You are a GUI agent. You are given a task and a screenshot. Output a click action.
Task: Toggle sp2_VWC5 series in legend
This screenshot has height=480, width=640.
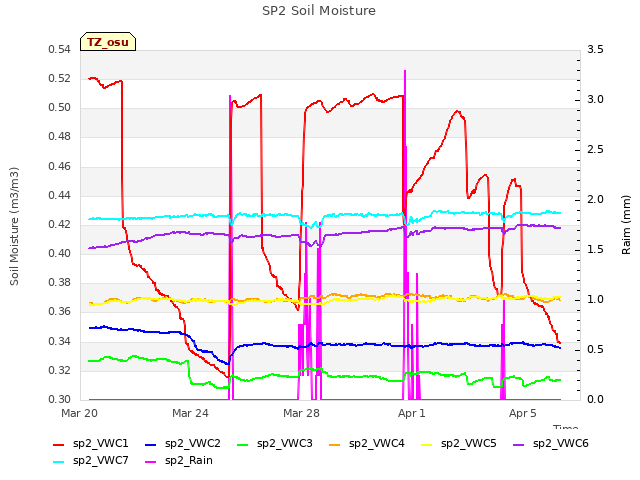tap(458, 444)
